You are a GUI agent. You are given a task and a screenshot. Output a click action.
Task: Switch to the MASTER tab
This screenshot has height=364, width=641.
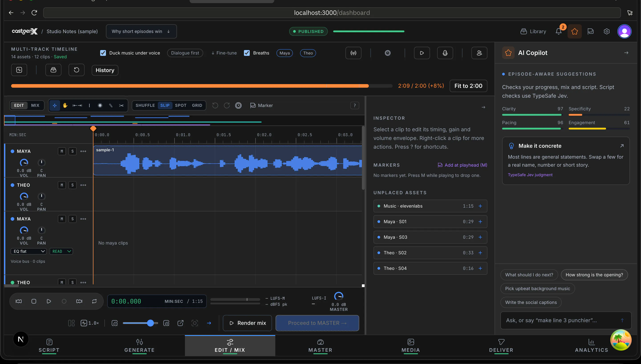(x=320, y=346)
